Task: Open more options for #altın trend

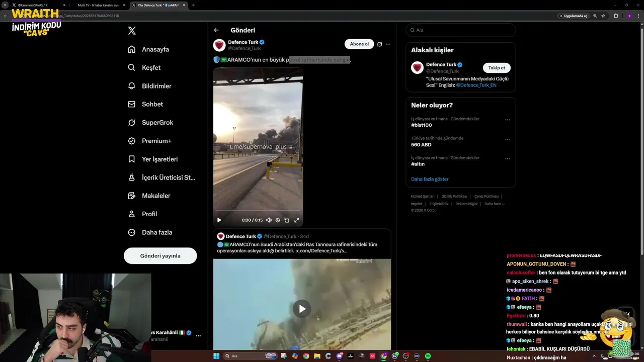Action: (507, 158)
